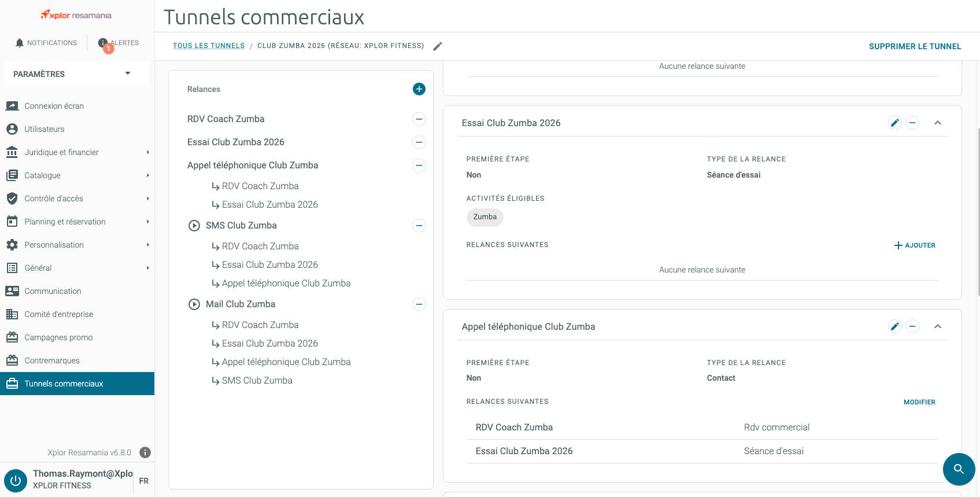Remove Essai Club Zumba 2026 in relances list

[419, 142]
